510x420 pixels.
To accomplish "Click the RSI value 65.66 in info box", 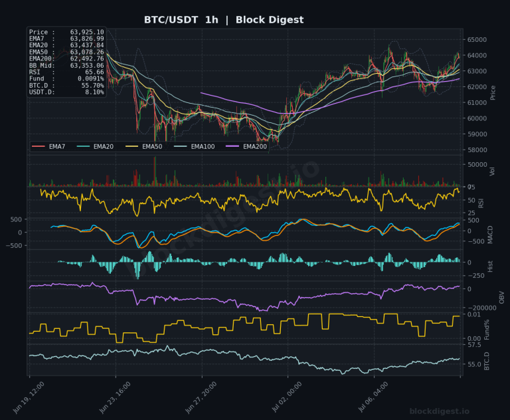I will (94, 72).
